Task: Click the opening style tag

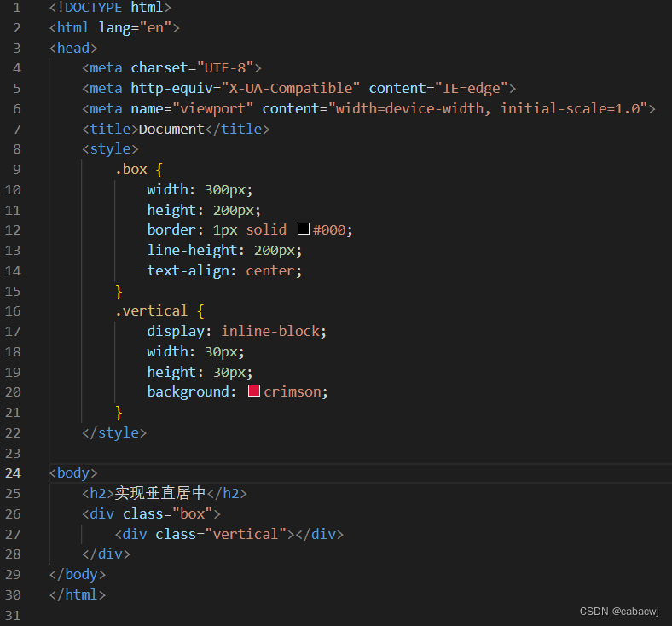Action: (x=110, y=149)
